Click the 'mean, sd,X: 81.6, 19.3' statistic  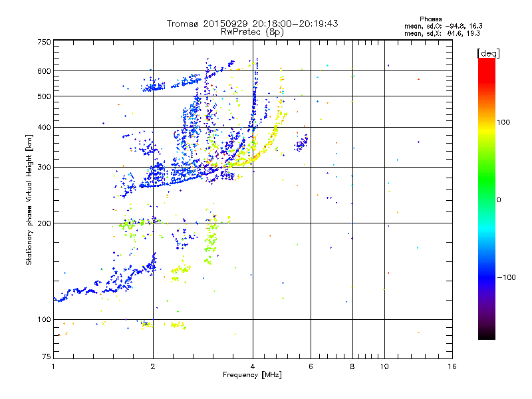click(442, 33)
